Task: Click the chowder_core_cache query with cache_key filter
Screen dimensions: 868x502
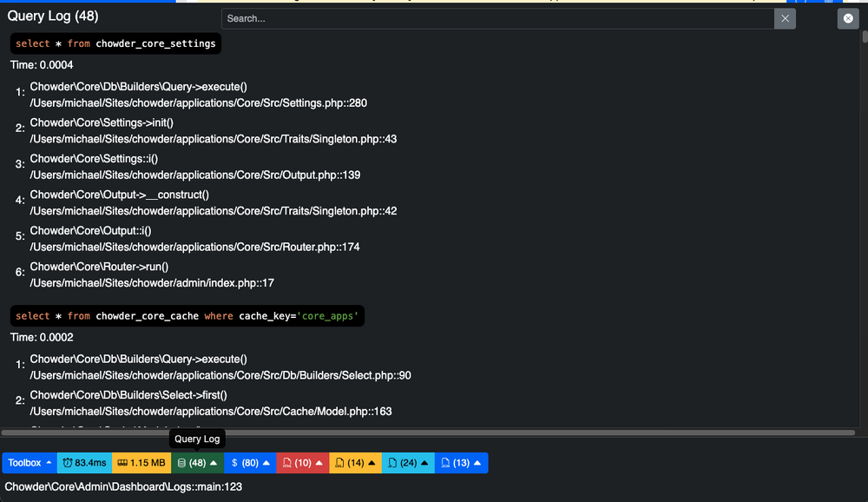Action: pyautogui.click(x=187, y=315)
